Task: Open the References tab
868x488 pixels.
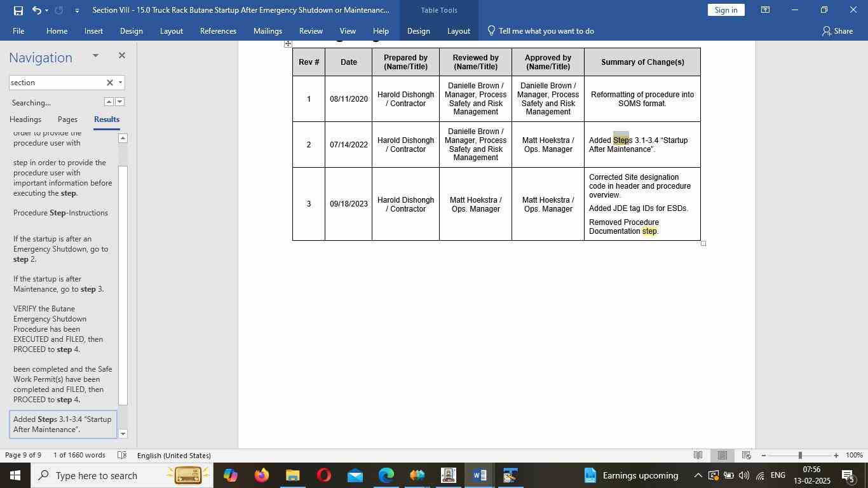Action: 218,31
